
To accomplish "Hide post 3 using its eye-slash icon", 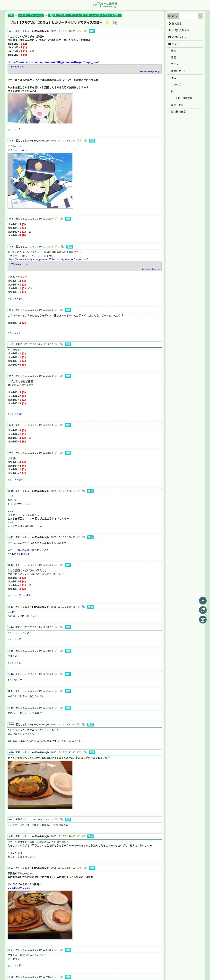I will pyautogui.click(x=61, y=219).
